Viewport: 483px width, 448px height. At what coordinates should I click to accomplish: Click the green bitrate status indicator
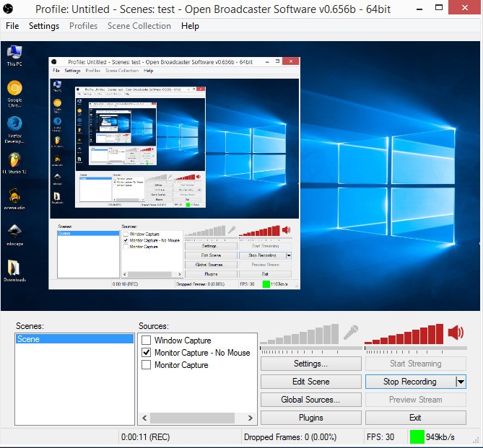[417, 436]
